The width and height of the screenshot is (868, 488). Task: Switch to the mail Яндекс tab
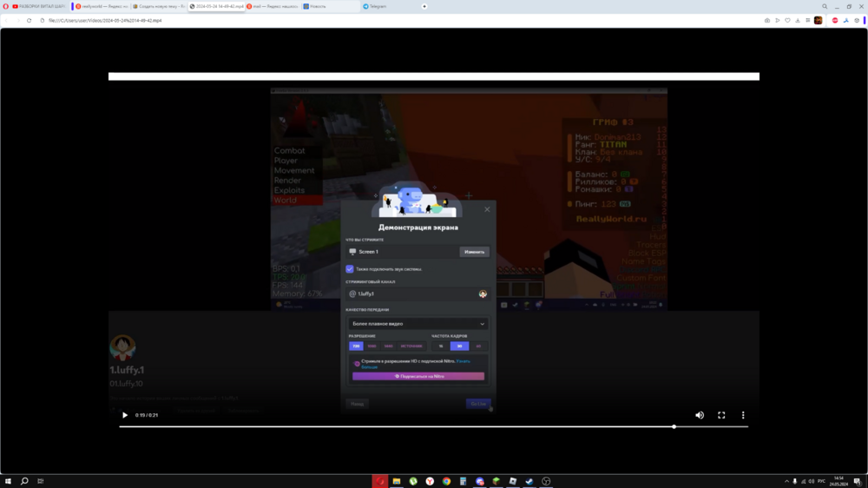(273, 6)
